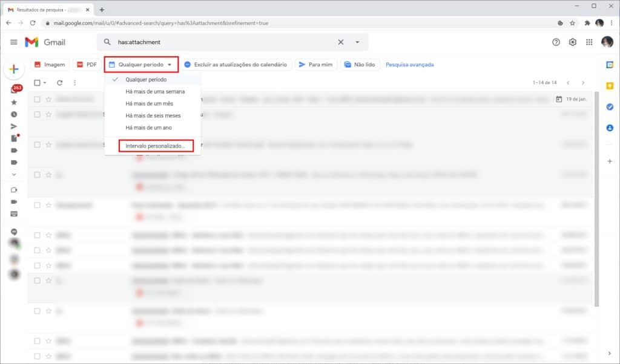Select Há mais de uma semana
This screenshot has height=364, width=620.
tap(153, 91)
